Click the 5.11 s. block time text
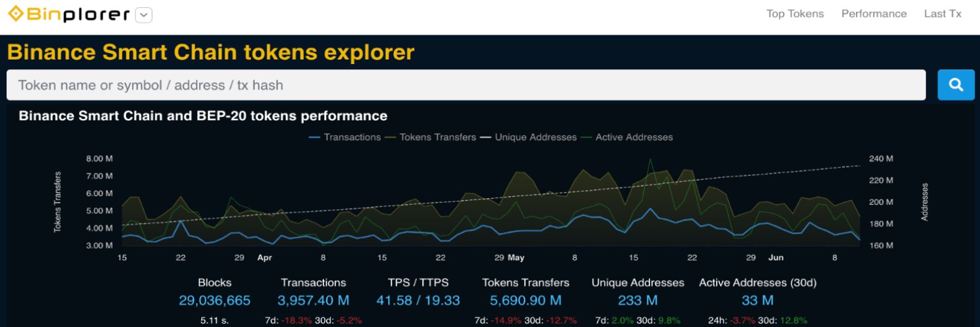Screen dimensions: 980x327 click(214, 320)
